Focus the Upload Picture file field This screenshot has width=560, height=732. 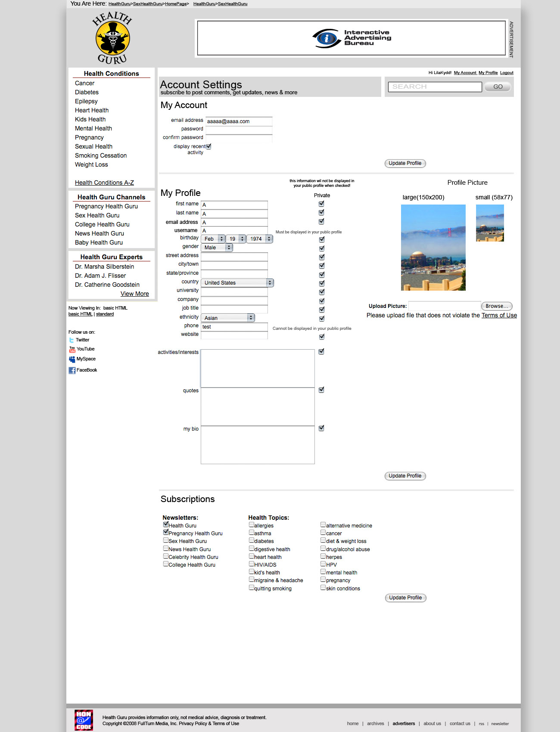pyautogui.click(x=445, y=306)
